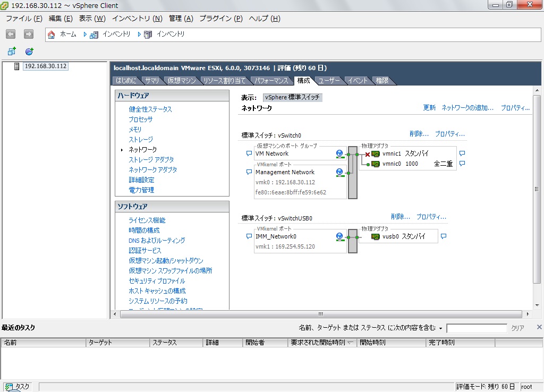Click the globe icon beside VM Network
The width and height of the screenshot is (544, 392).
click(340, 154)
